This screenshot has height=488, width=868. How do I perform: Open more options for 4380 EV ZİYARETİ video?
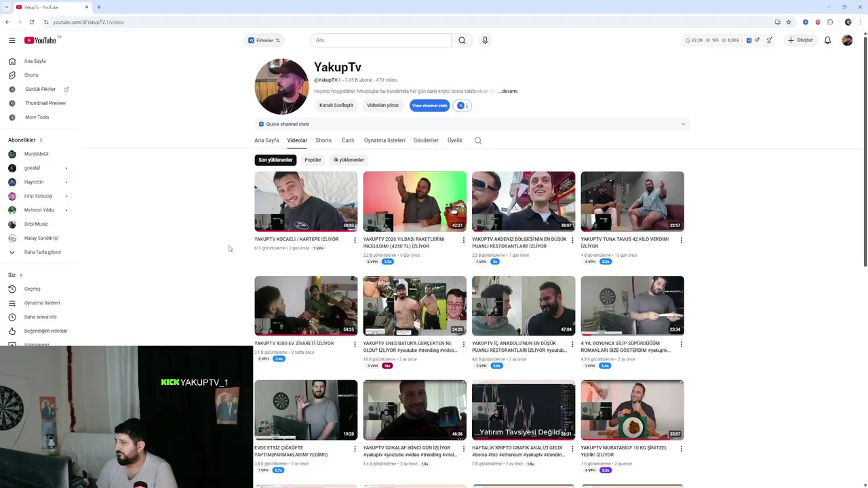tap(355, 344)
